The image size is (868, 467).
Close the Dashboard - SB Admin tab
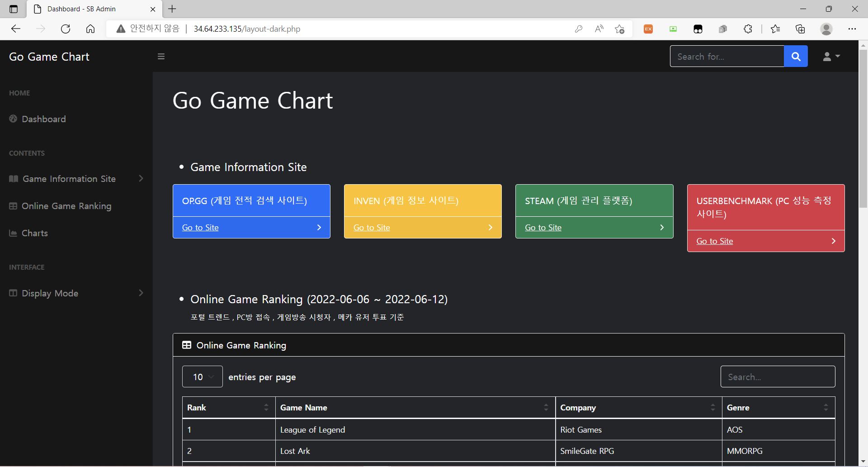coord(153,9)
